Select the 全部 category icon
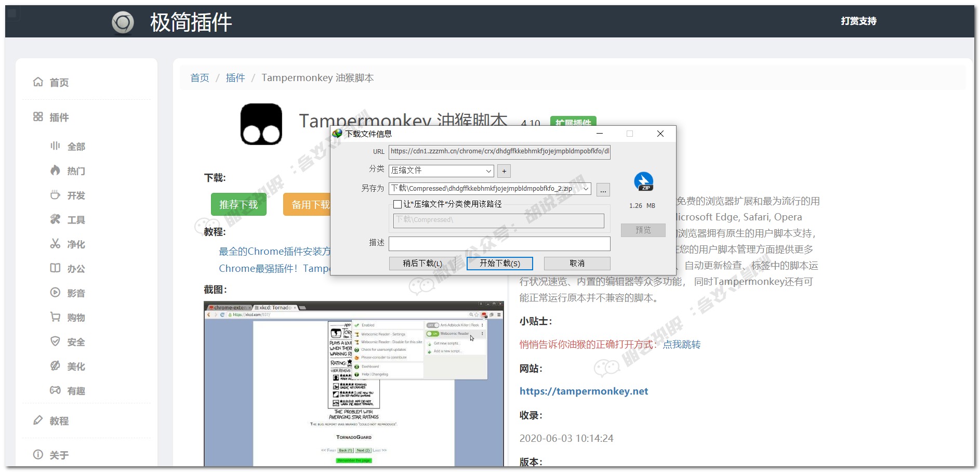 (55, 146)
